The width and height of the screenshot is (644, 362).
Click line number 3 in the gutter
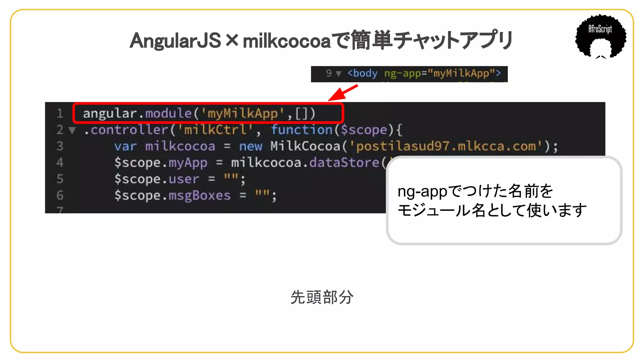[x=60, y=146]
